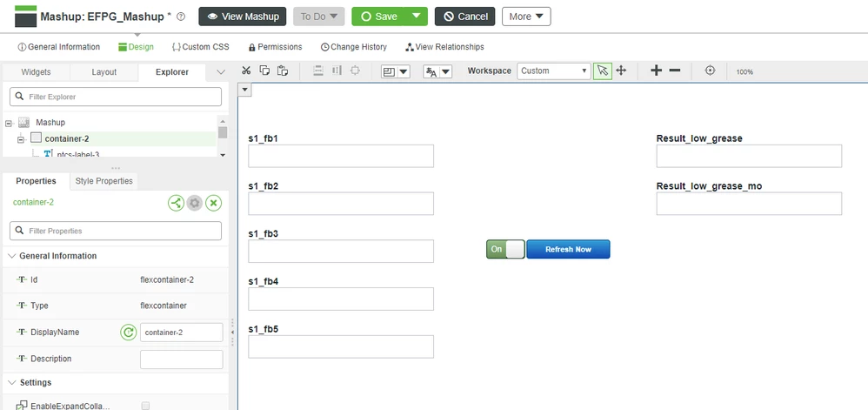Switch to the Layout panel tab

click(104, 72)
